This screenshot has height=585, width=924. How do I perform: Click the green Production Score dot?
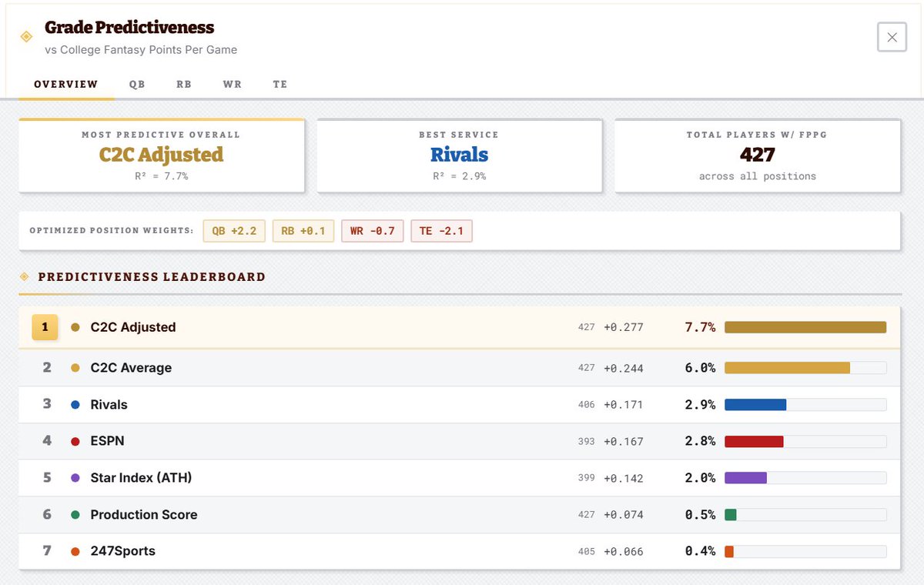tap(75, 515)
